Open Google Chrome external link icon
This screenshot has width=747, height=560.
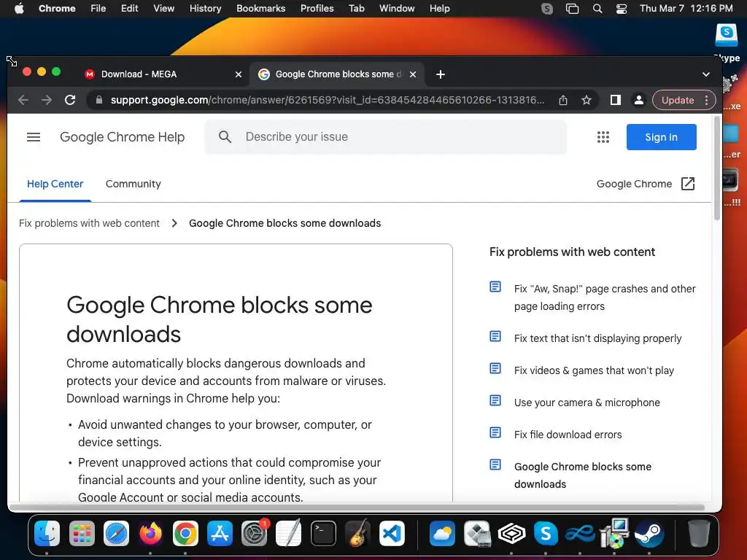(x=688, y=184)
